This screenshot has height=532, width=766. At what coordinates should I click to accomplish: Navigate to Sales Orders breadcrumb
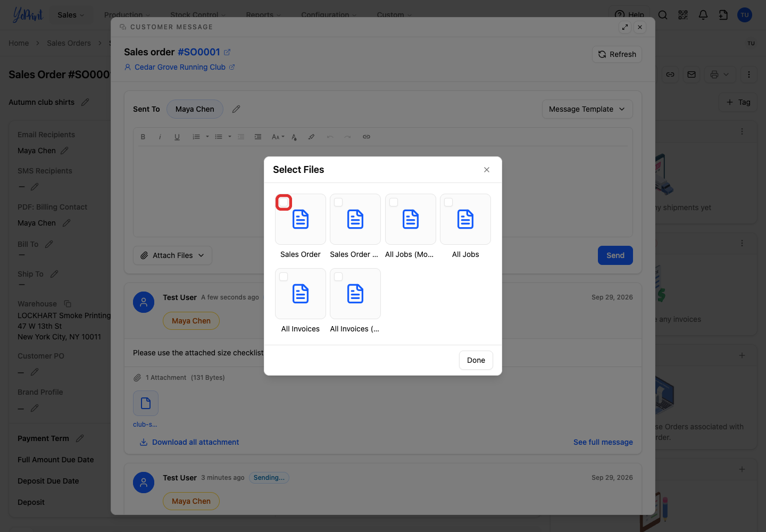pos(69,43)
